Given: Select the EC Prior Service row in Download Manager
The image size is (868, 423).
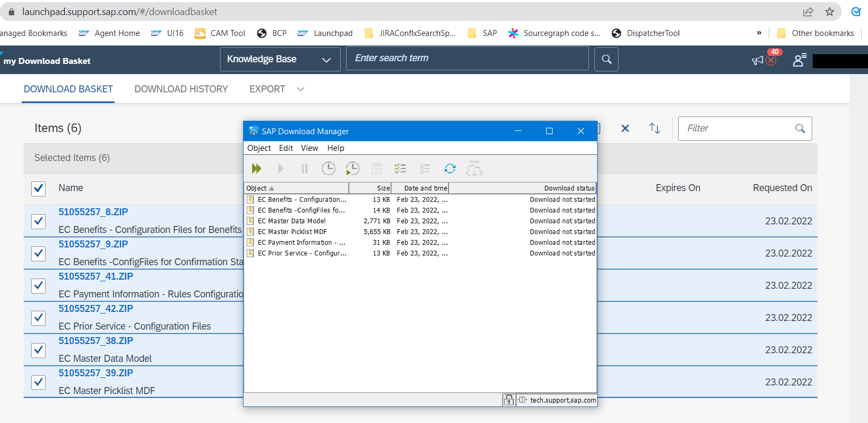Looking at the screenshot, I should tap(420, 253).
